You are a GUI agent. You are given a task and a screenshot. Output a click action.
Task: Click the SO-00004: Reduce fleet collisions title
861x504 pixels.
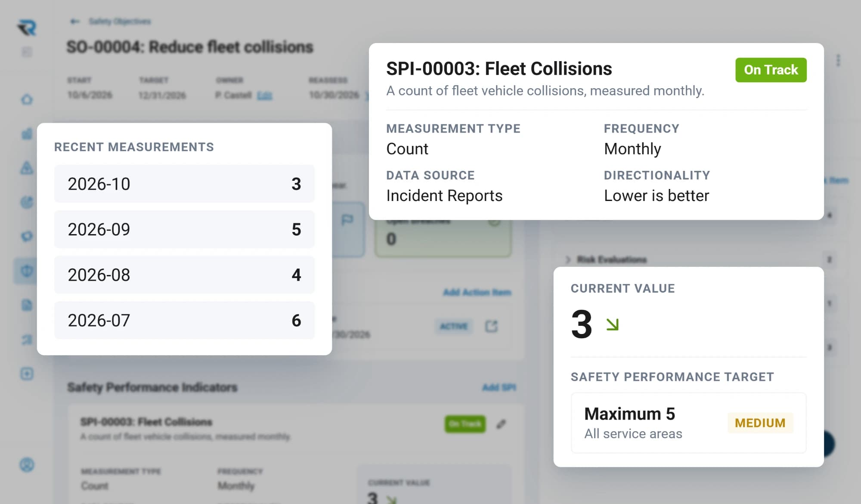pos(190,47)
